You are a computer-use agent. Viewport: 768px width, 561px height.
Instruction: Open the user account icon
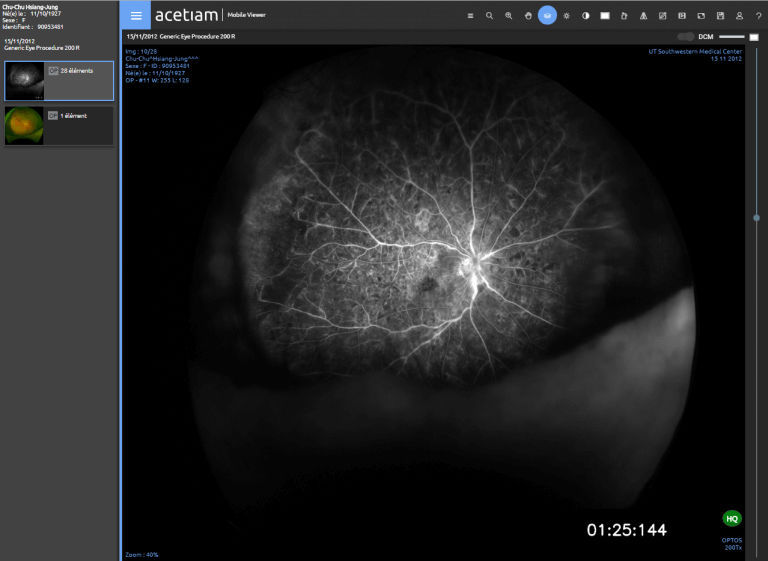(739, 16)
